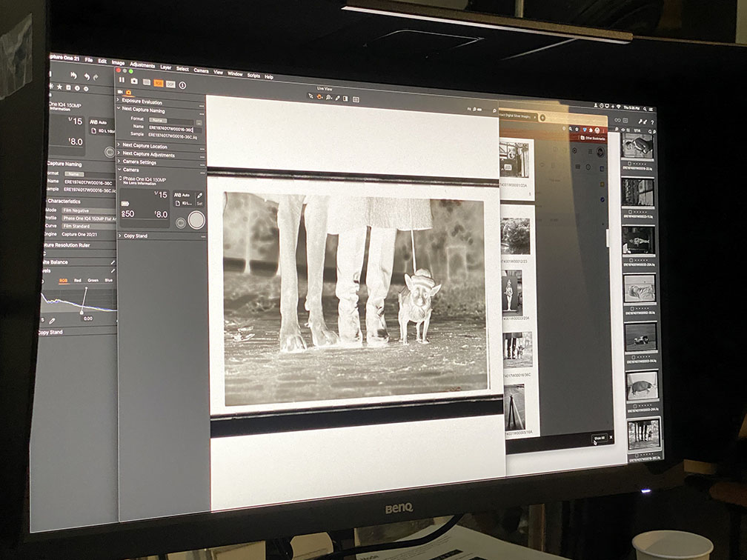Click the camera capture icon in Live View toolbar
The image size is (747, 560).
tap(134, 81)
